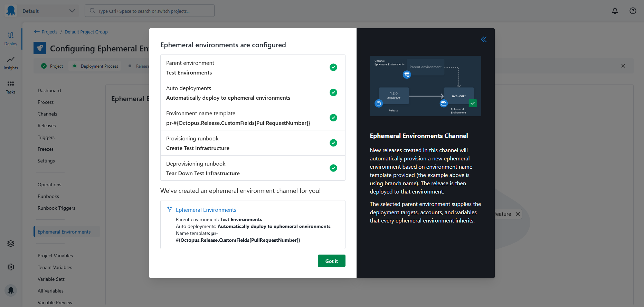Open the stacked layers sidebar icon
The height and width of the screenshot is (307, 644).
(11, 244)
